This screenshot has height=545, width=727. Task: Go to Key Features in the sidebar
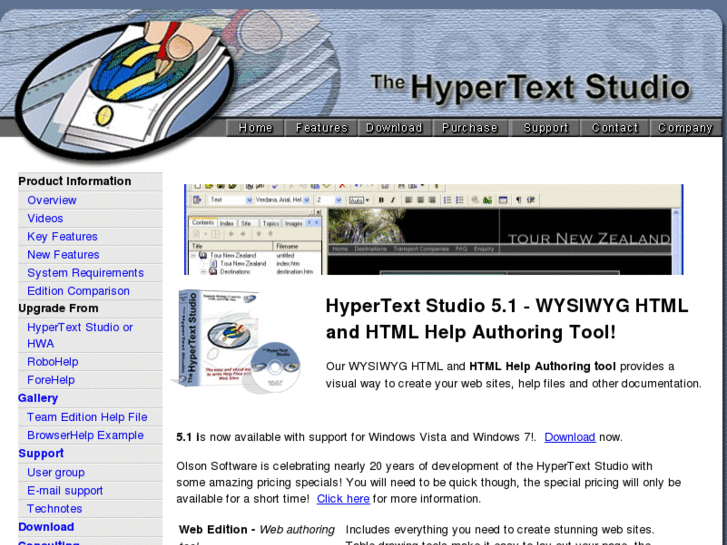tap(62, 237)
